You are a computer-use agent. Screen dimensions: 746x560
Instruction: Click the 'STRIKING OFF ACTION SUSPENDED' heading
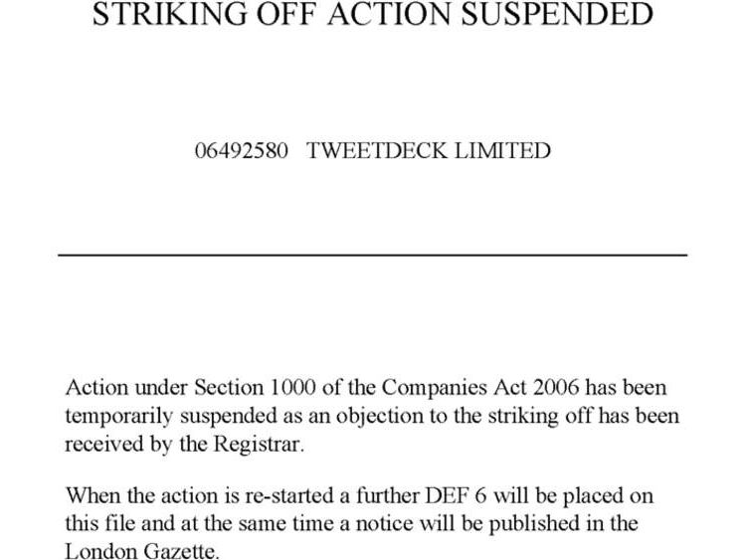pos(373,13)
